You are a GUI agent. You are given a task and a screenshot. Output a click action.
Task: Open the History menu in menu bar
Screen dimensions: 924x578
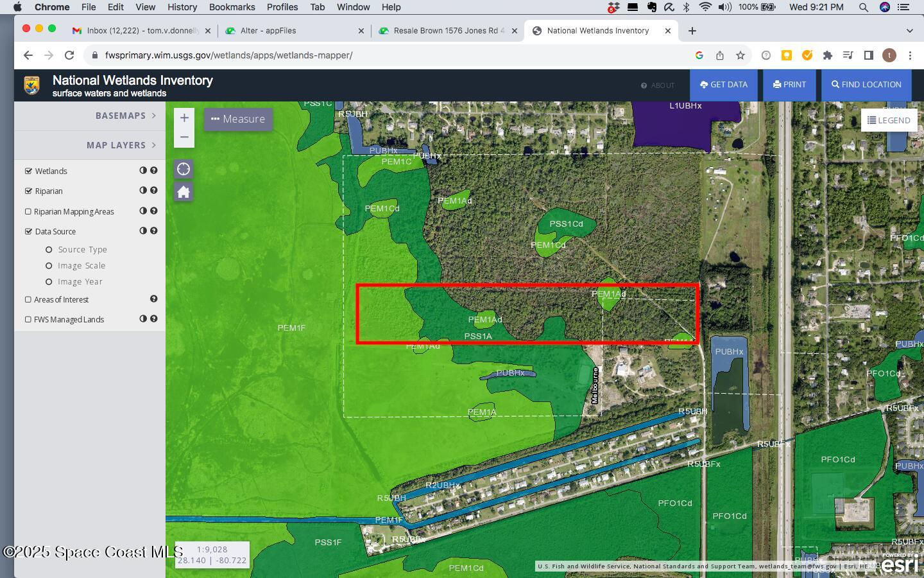(182, 7)
